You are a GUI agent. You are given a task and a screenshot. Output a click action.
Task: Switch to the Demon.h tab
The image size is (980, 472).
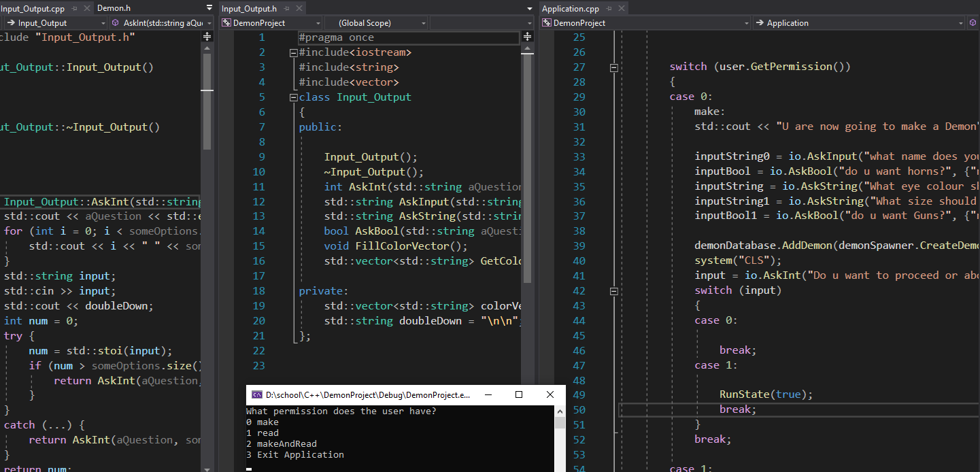point(114,8)
